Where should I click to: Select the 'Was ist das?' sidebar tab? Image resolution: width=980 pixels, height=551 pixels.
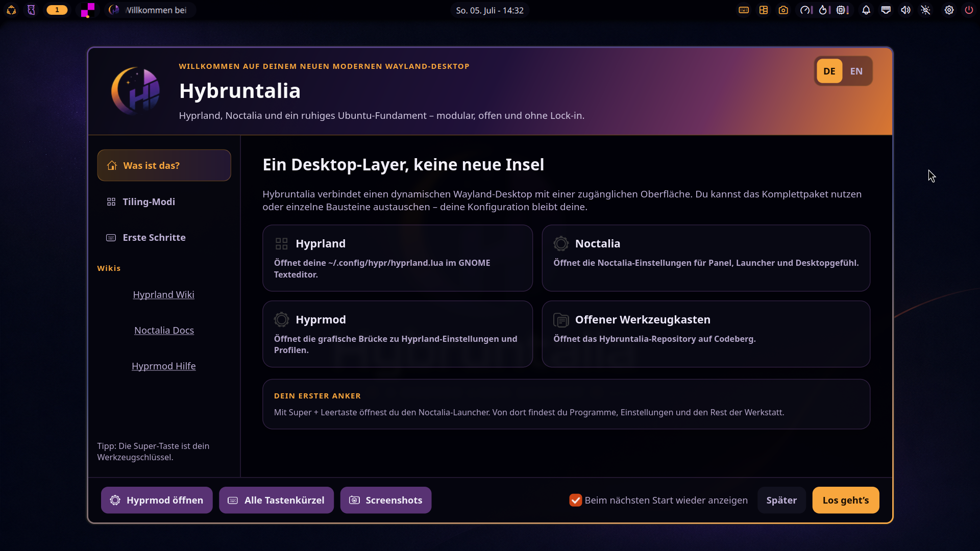(164, 165)
